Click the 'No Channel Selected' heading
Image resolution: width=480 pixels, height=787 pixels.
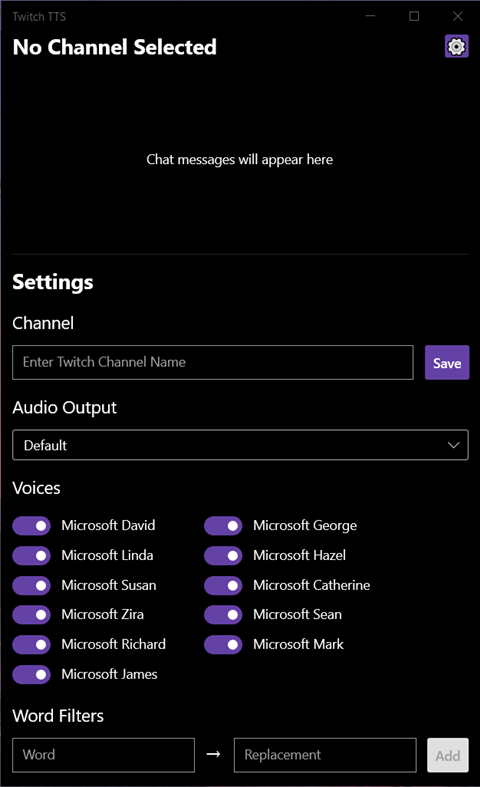pos(114,47)
